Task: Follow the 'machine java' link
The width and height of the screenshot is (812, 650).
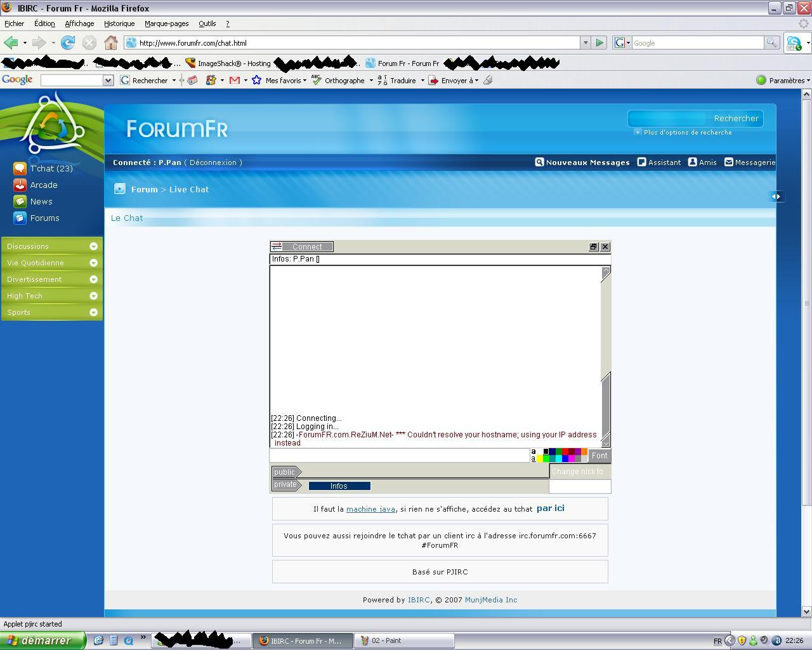Action: 370,509
